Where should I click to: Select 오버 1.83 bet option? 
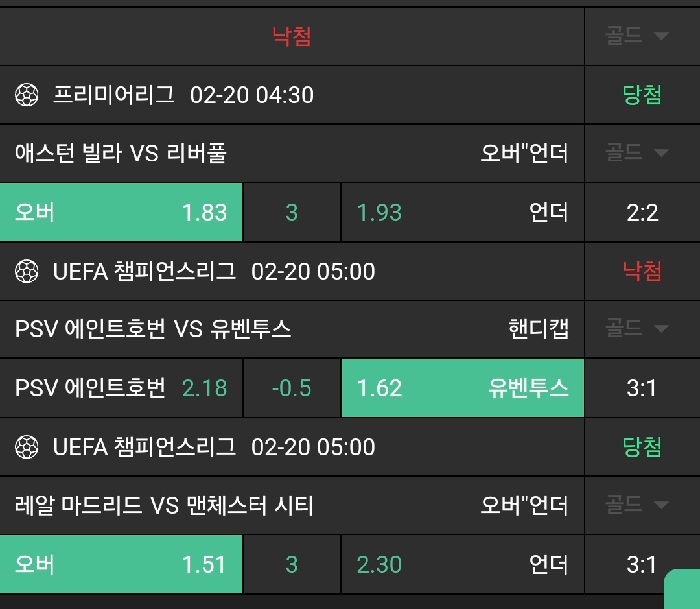[x=121, y=212]
